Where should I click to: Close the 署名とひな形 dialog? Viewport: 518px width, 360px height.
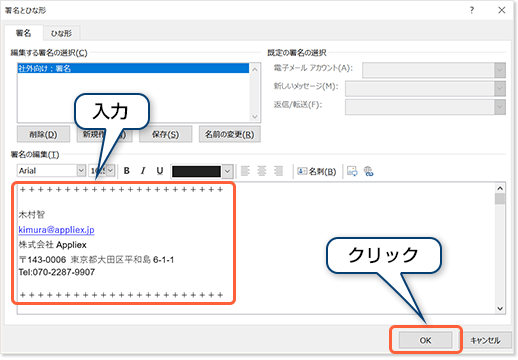pyautogui.click(x=502, y=10)
